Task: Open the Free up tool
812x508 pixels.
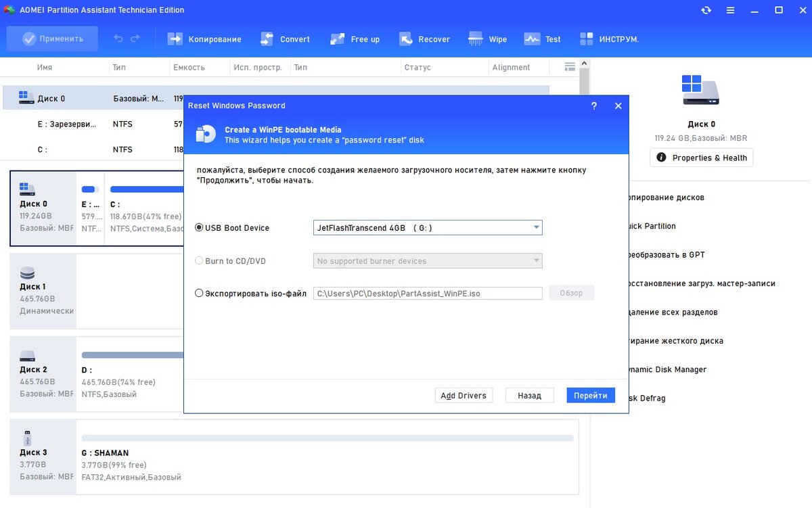Action: [x=355, y=39]
